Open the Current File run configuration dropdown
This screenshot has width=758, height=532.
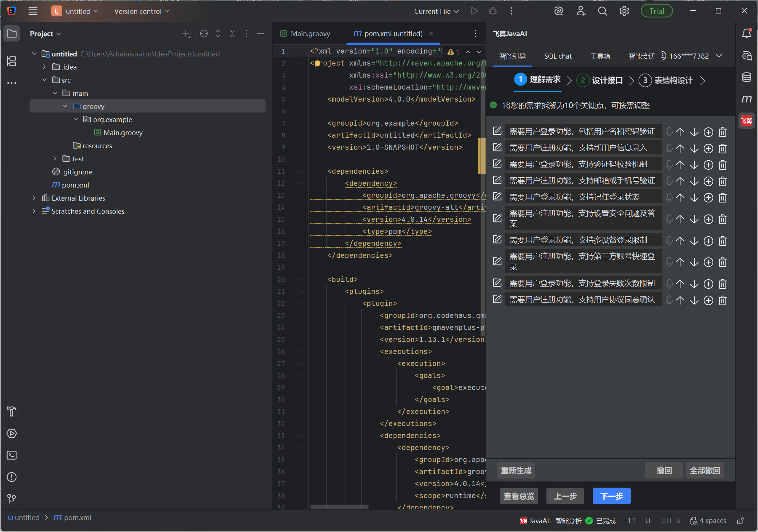click(436, 11)
